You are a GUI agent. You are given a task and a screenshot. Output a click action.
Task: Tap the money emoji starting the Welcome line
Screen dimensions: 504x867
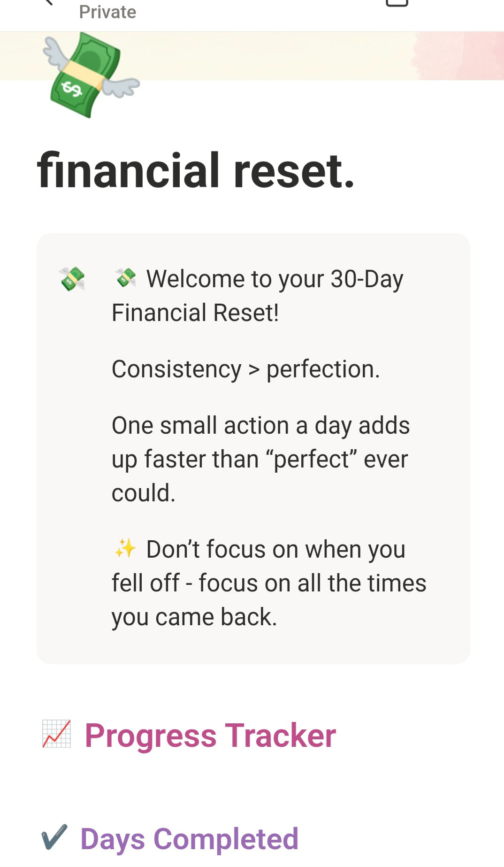[x=126, y=278]
